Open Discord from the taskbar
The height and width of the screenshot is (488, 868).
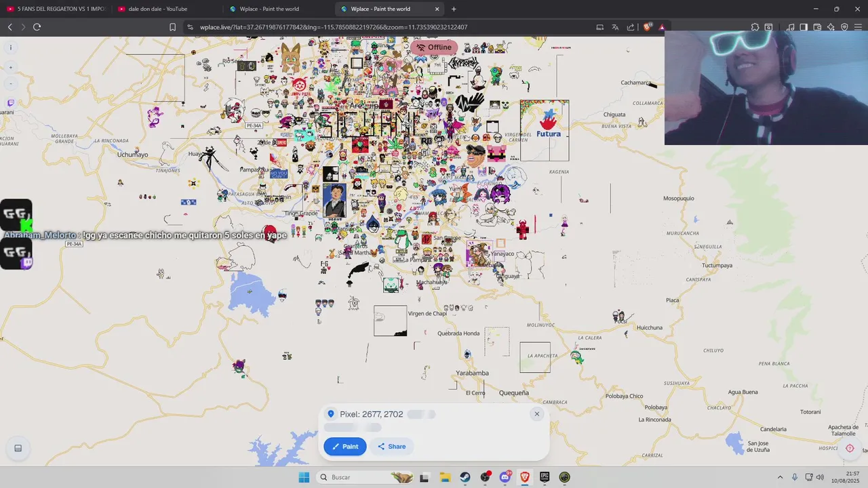tap(505, 477)
